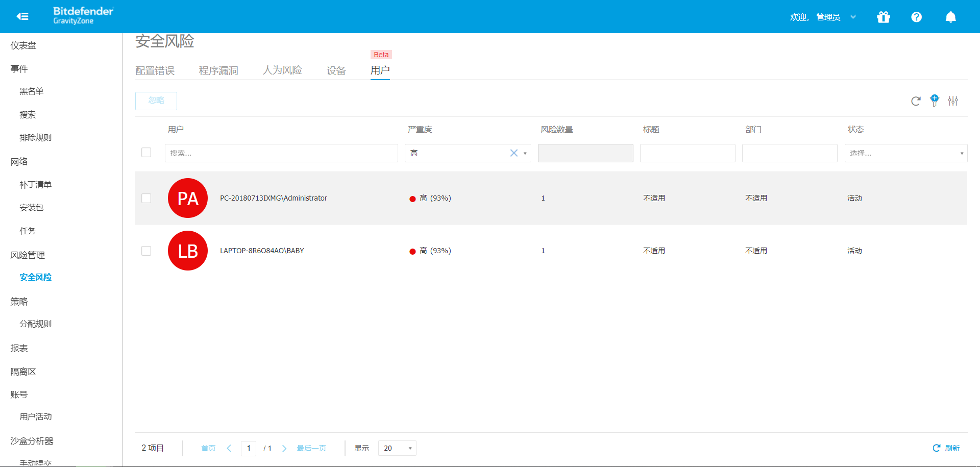Focus the 用户 search input field

(x=281, y=153)
